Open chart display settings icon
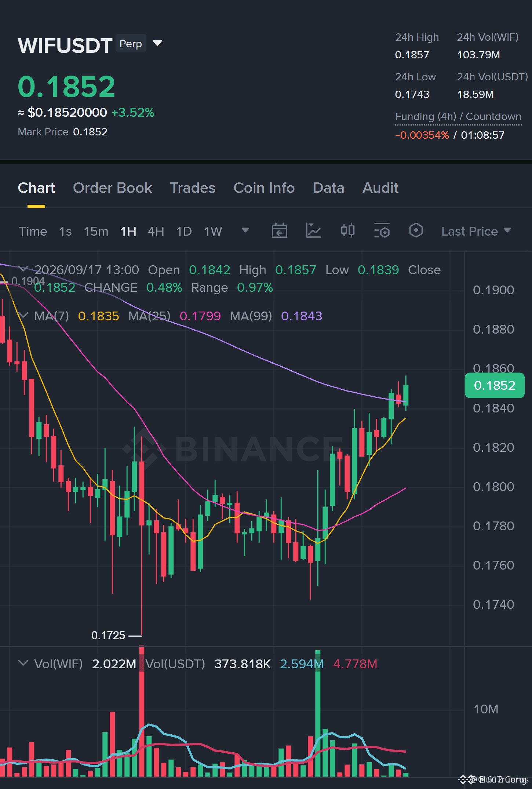 tap(382, 231)
